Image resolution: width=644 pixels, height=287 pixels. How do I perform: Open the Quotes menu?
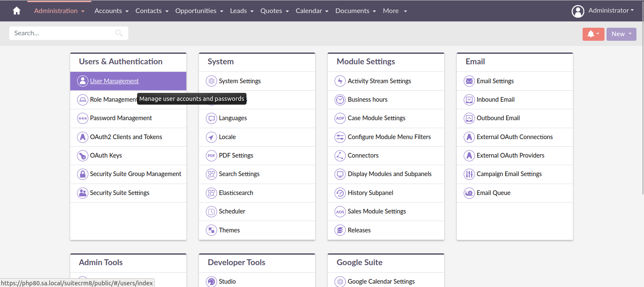click(x=274, y=11)
